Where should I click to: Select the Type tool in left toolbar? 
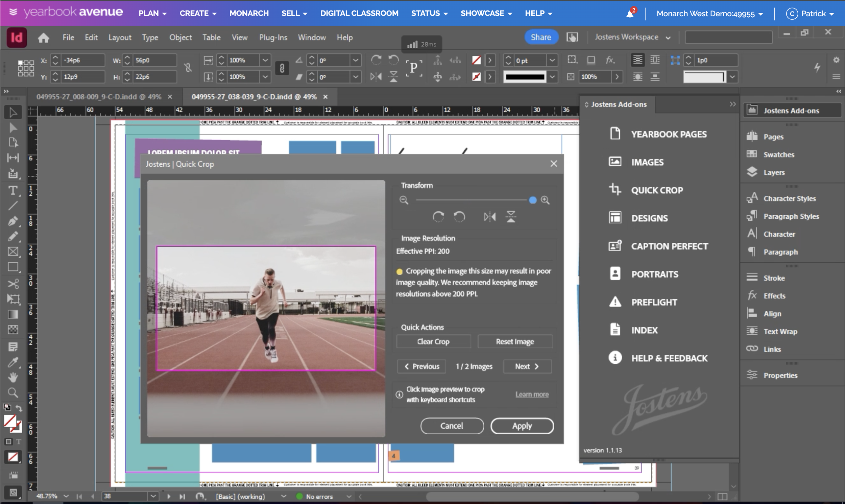coord(13,191)
